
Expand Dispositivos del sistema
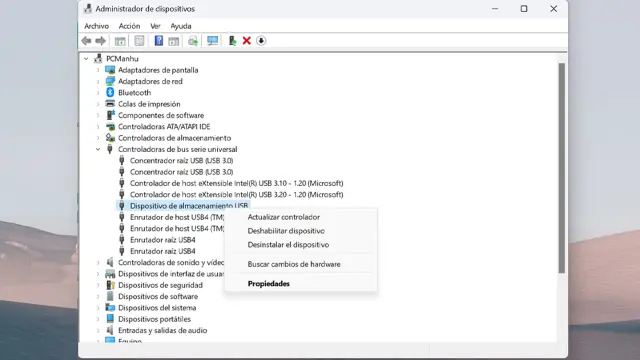pyautogui.click(x=98, y=308)
